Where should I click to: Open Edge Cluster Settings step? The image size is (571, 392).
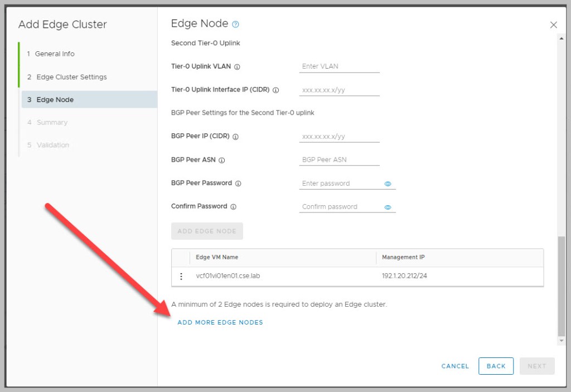[x=71, y=77]
